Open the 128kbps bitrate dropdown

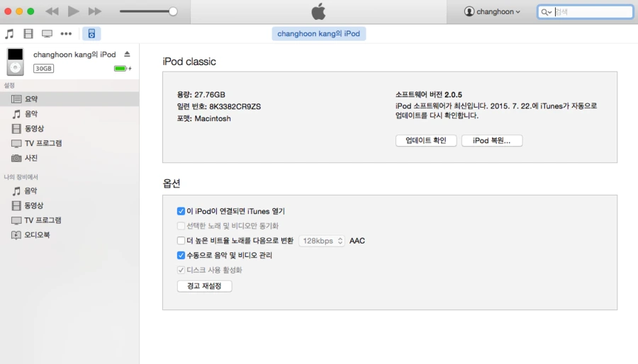click(322, 241)
